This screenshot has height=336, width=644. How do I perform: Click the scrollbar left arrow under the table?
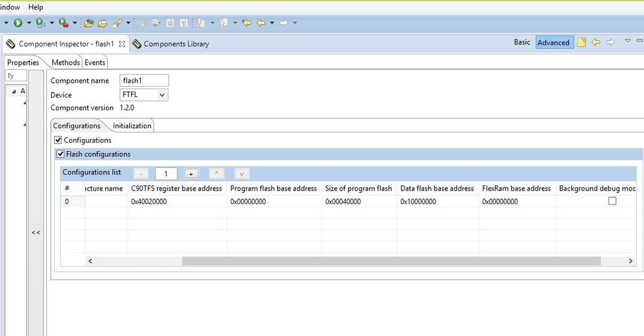click(90, 261)
